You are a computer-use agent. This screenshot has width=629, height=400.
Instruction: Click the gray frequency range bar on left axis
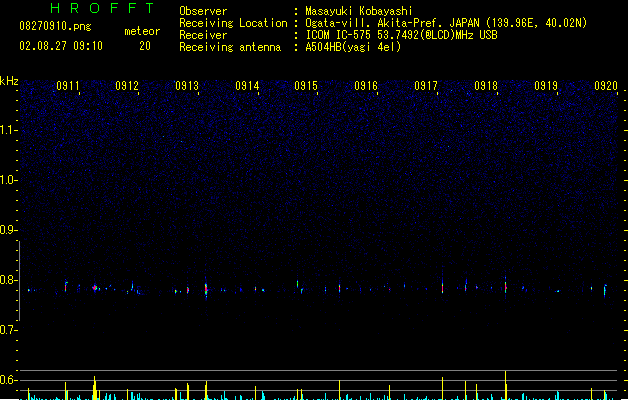coord(19,280)
